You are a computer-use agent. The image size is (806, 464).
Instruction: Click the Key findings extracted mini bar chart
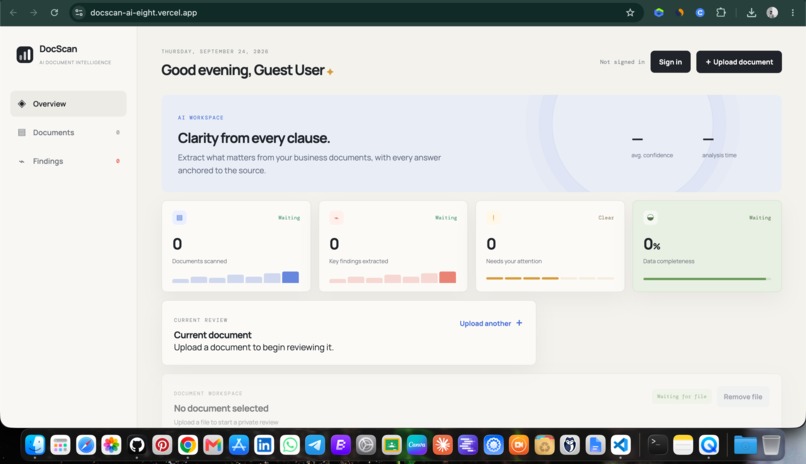(x=393, y=277)
